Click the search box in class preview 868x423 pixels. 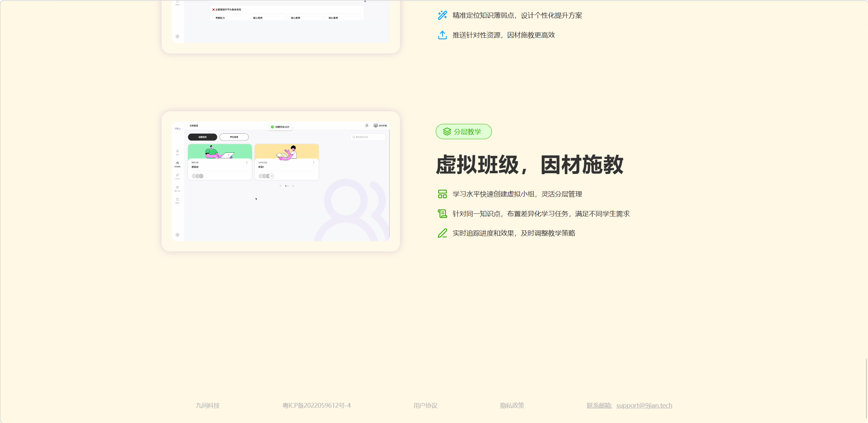pyautogui.click(x=368, y=137)
